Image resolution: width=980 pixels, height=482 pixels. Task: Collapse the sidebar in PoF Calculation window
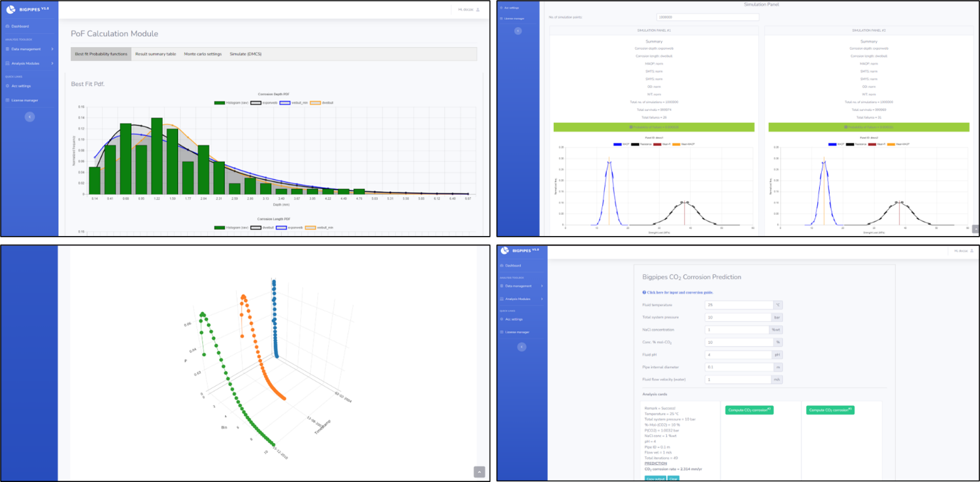pos(29,116)
